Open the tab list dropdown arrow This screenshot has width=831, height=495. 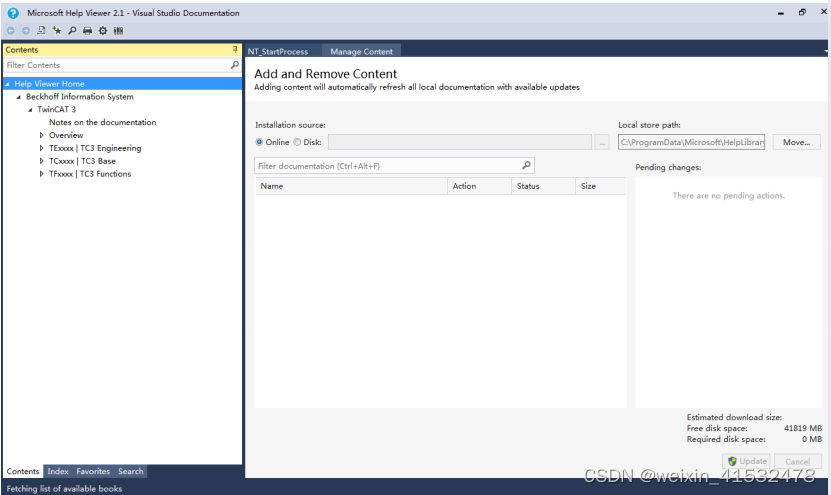[826, 51]
